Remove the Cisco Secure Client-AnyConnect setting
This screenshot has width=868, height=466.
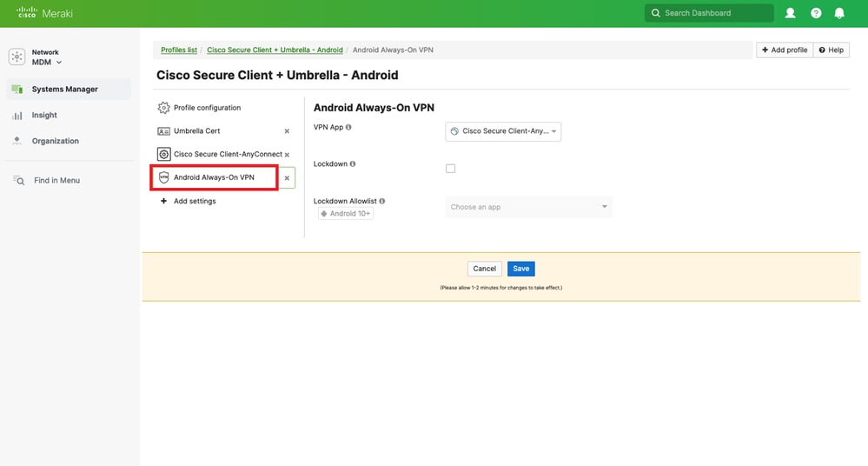point(287,155)
